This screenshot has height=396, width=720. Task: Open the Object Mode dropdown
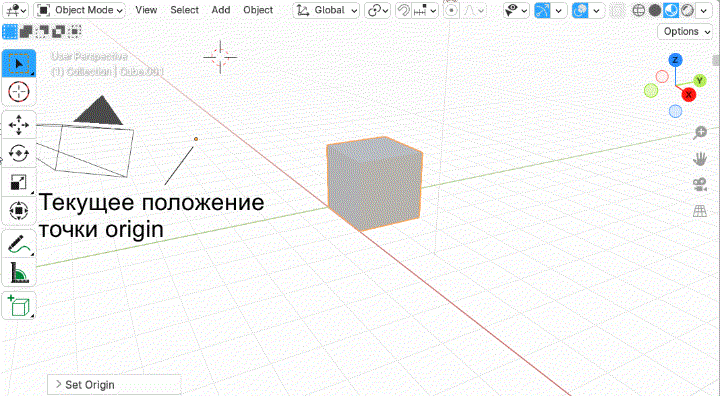pos(79,10)
